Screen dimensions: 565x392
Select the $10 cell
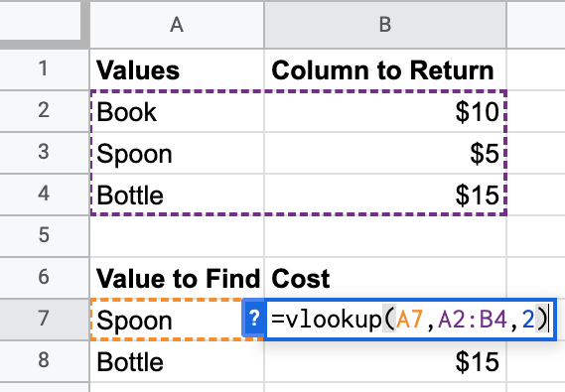(x=385, y=111)
